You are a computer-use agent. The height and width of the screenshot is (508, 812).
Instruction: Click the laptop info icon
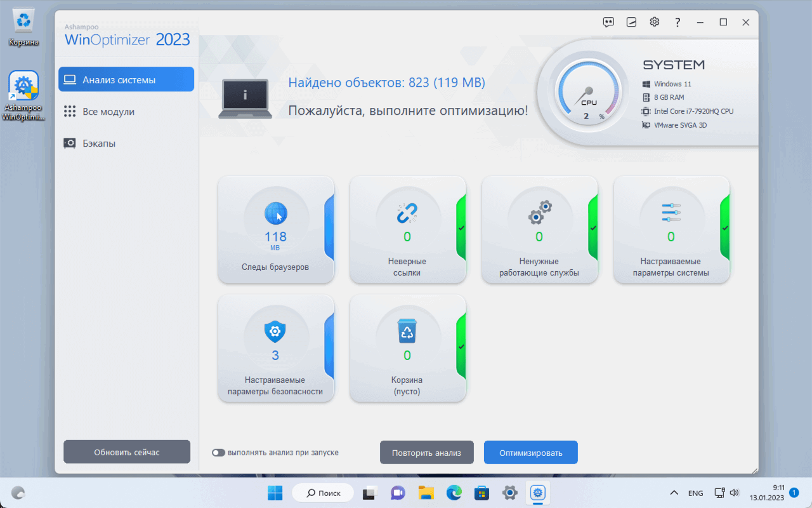(246, 99)
